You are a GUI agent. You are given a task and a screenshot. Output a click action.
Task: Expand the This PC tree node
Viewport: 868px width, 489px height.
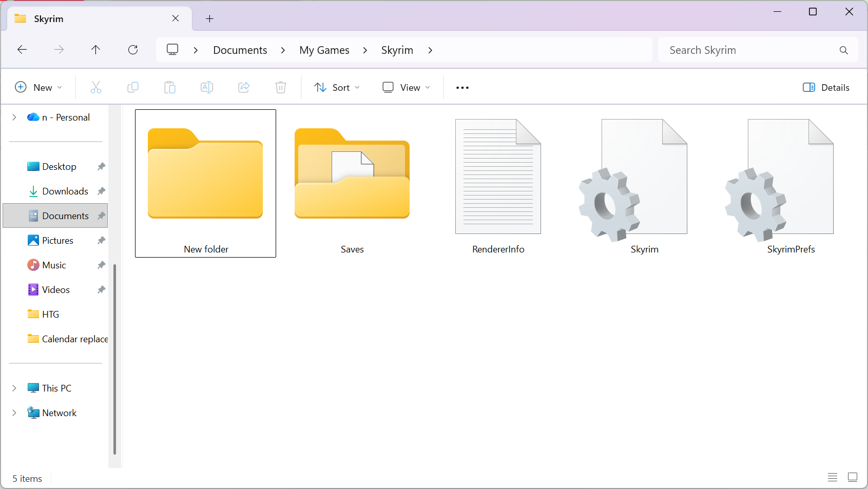(14, 388)
